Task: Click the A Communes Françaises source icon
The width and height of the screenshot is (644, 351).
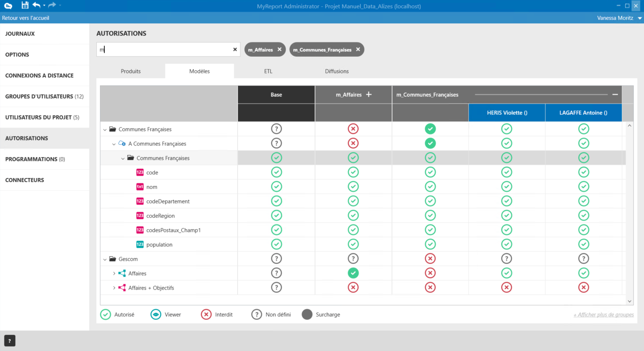Action: 122,144
